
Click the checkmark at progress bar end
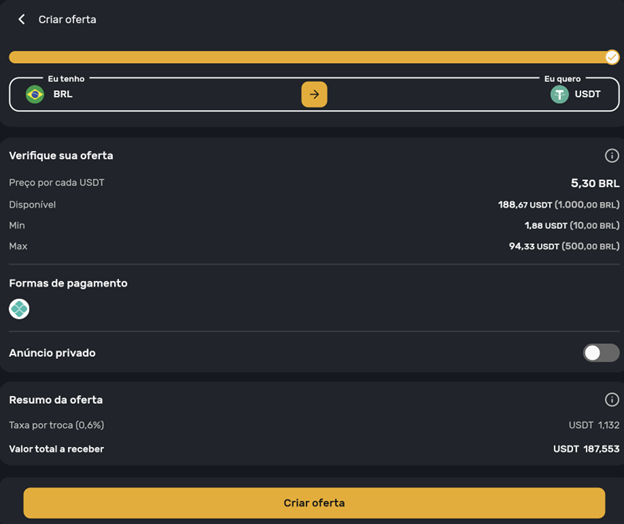pos(612,57)
